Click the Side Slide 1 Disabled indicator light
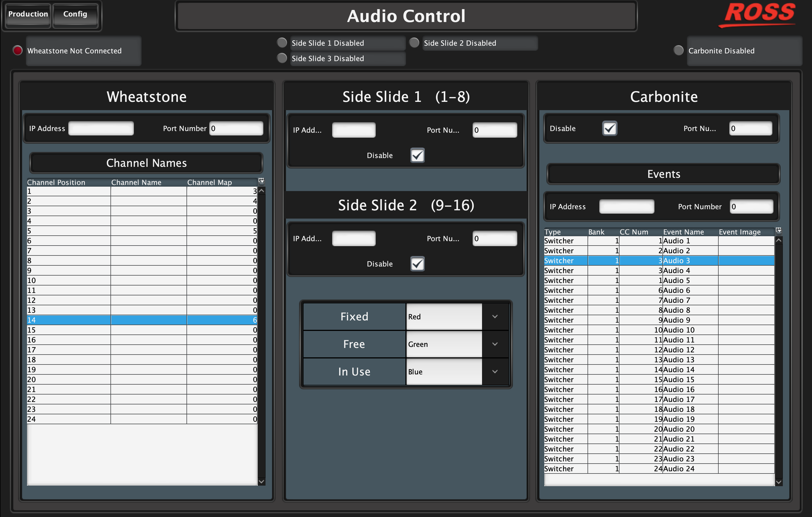 [282, 43]
